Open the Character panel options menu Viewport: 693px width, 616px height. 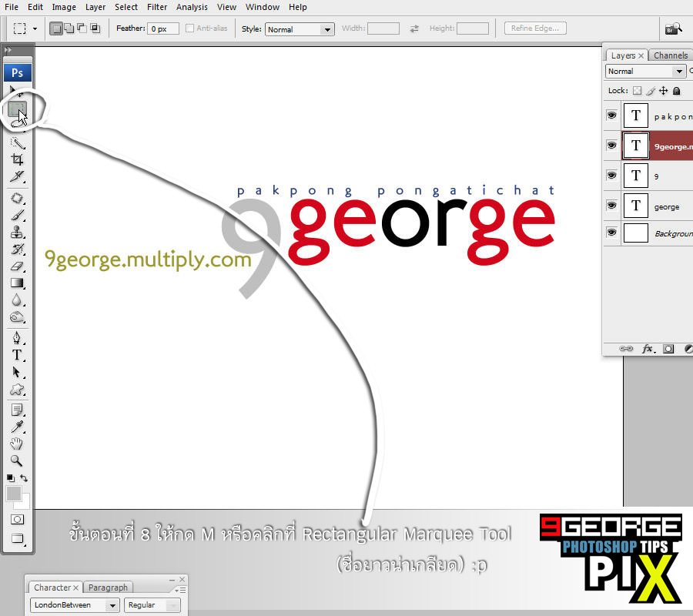(180, 590)
